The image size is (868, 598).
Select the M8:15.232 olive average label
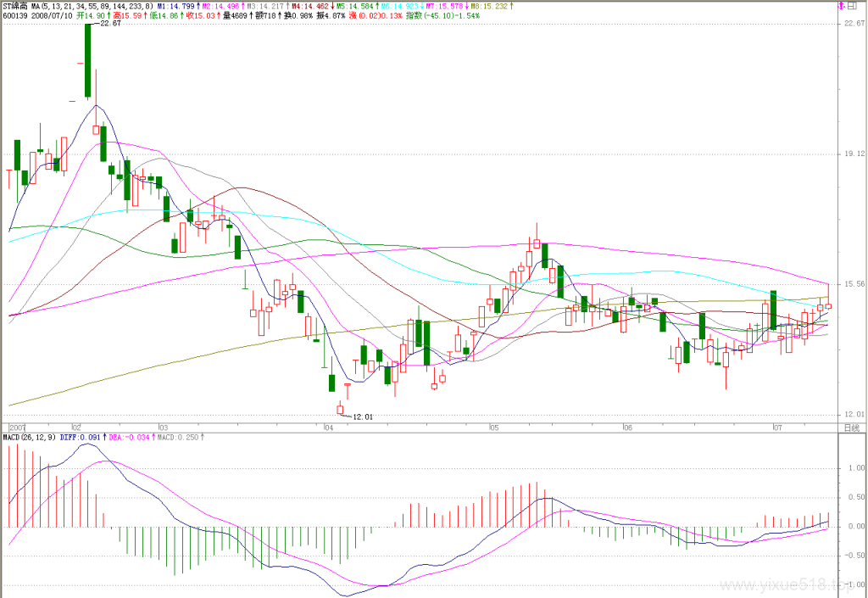pos(489,6)
